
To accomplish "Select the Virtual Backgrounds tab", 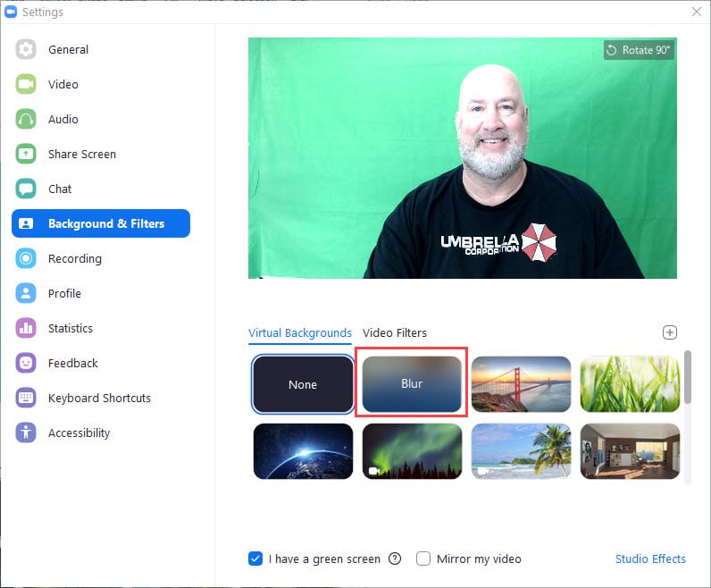I will coord(300,333).
